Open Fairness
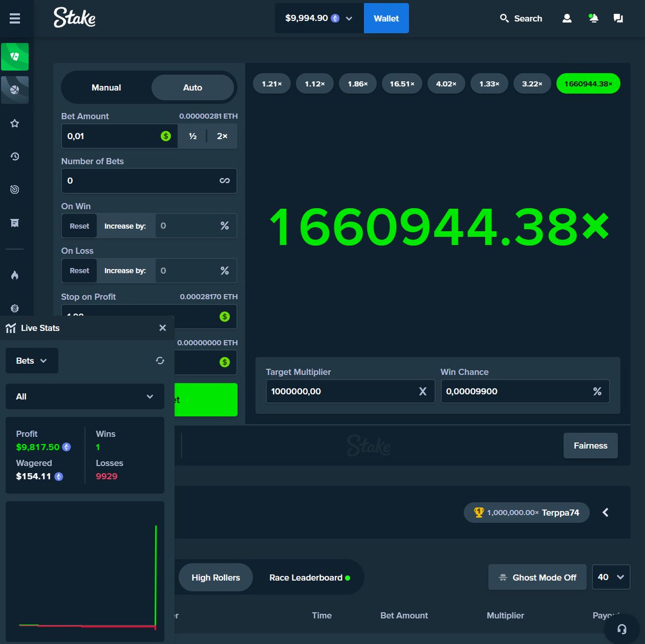 click(x=590, y=446)
